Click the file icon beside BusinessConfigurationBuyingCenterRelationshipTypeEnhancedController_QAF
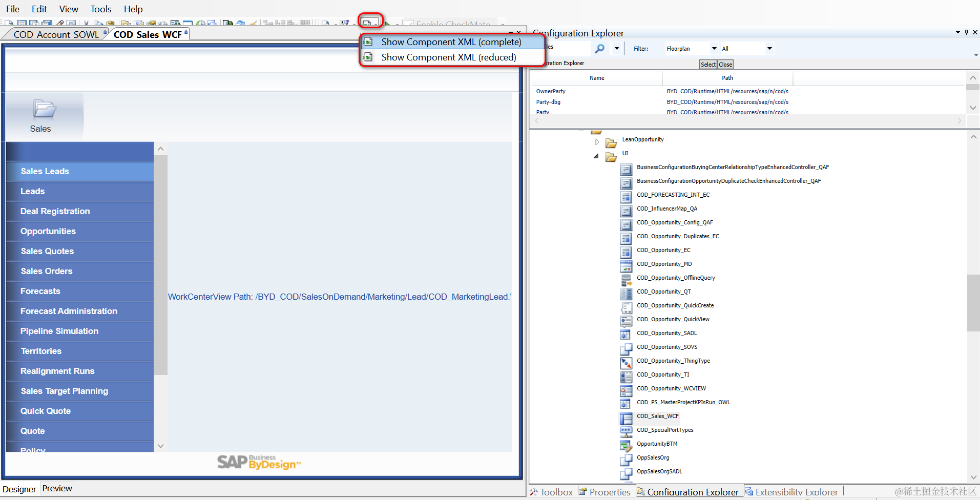Screen dimensions: 980x500 pos(626,169)
